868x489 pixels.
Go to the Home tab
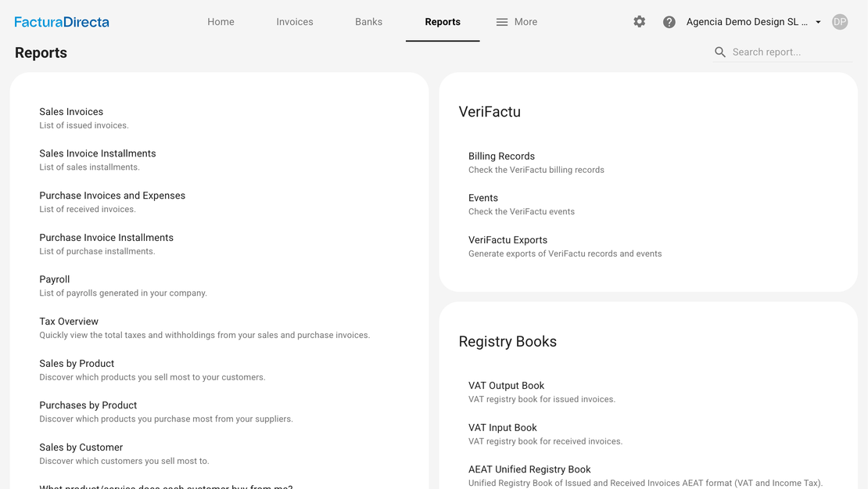[221, 22]
